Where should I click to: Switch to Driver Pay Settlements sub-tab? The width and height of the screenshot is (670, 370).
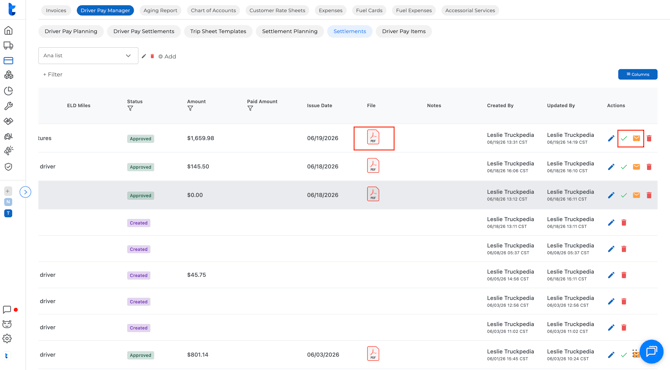(144, 31)
